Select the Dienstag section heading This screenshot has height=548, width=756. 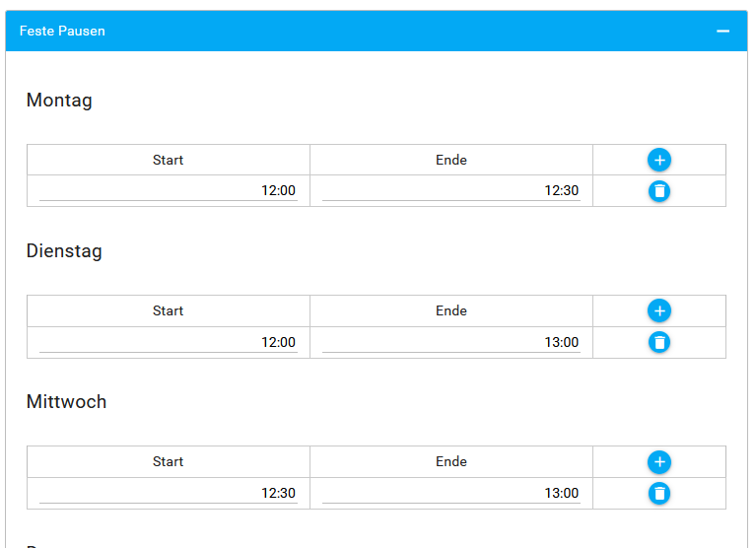(x=64, y=251)
